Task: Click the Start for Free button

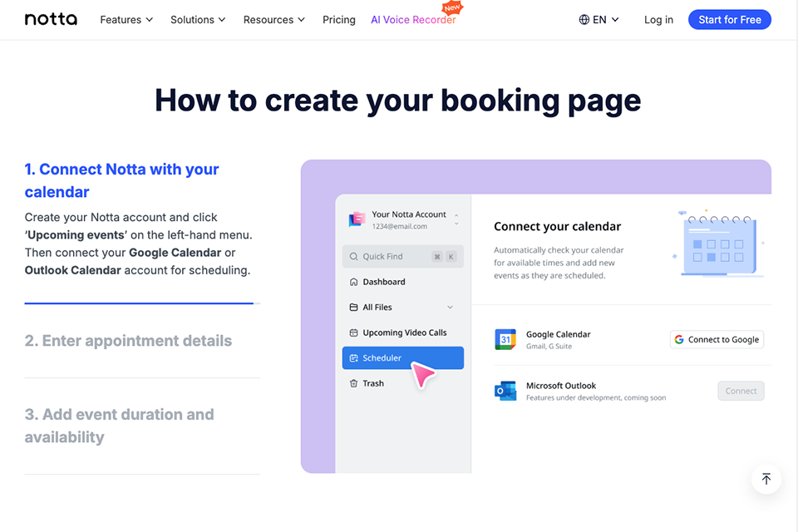Action: coord(729,20)
